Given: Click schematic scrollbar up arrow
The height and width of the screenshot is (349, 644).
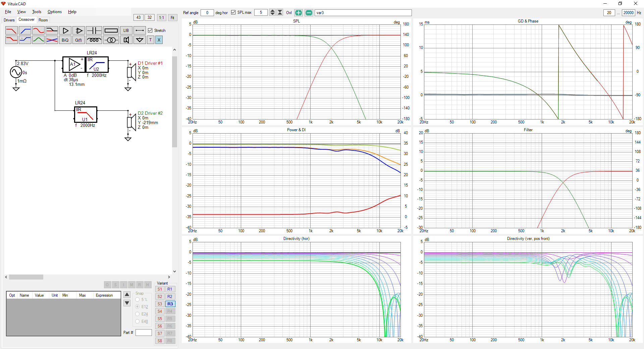Looking at the screenshot, I should (174, 50).
